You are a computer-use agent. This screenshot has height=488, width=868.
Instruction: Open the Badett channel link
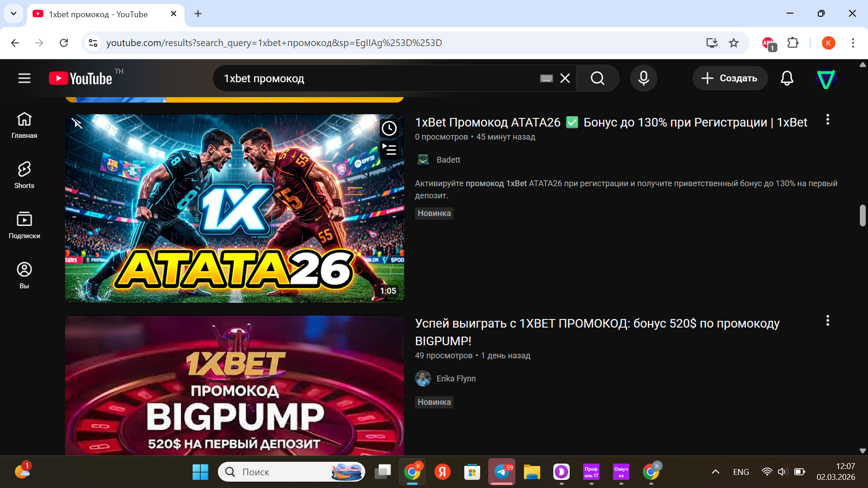(448, 160)
